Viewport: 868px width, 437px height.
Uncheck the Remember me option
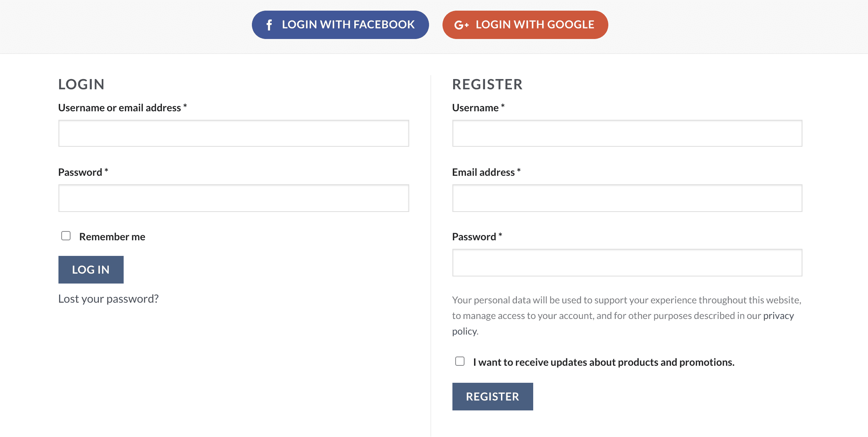[x=66, y=235]
